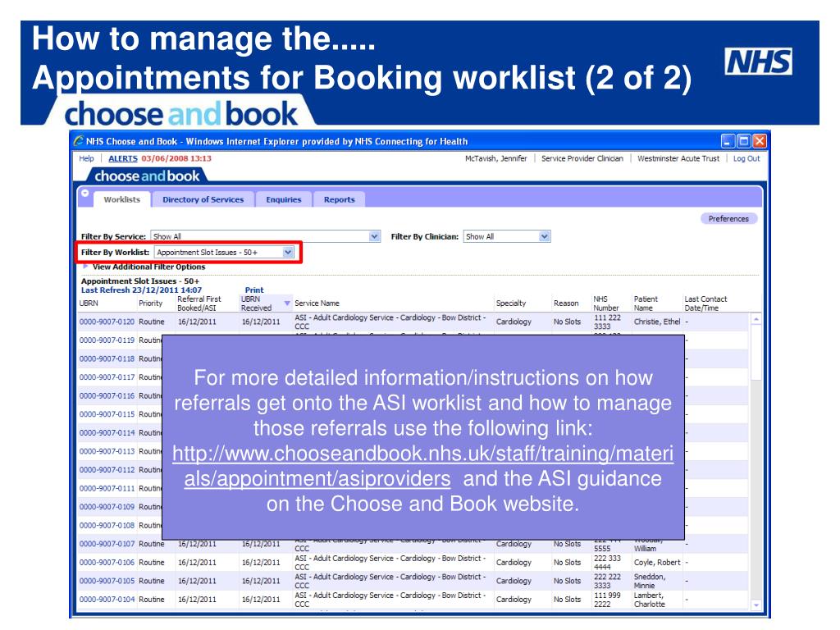
Task: Click the table scrollbar down arrow
Action: (x=756, y=605)
